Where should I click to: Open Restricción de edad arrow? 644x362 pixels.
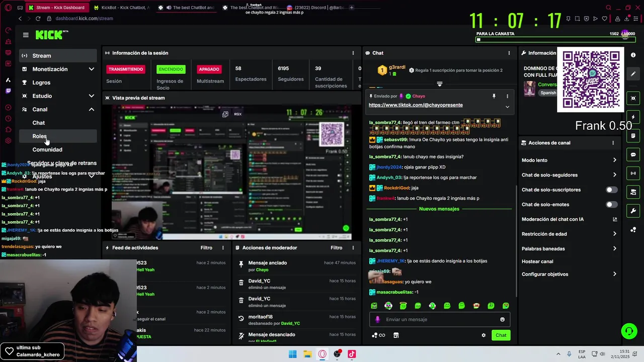[x=614, y=234]
